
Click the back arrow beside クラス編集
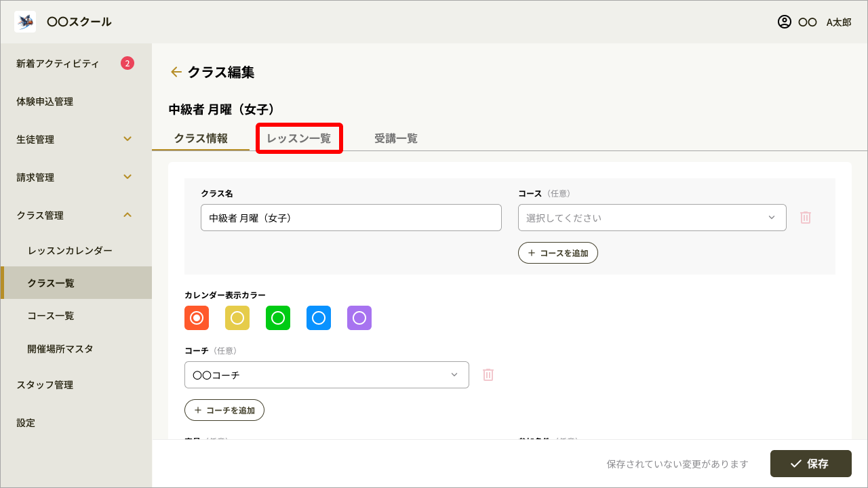[x=176, y=72]
